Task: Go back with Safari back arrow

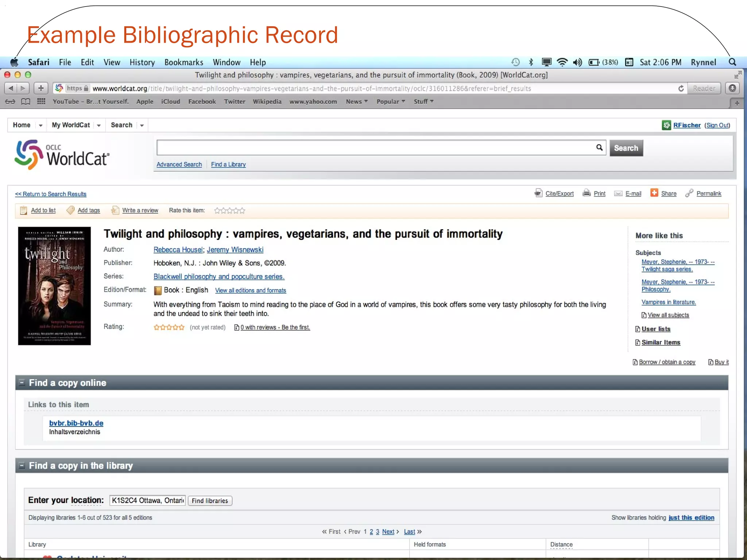Action: tap(11, 88)
